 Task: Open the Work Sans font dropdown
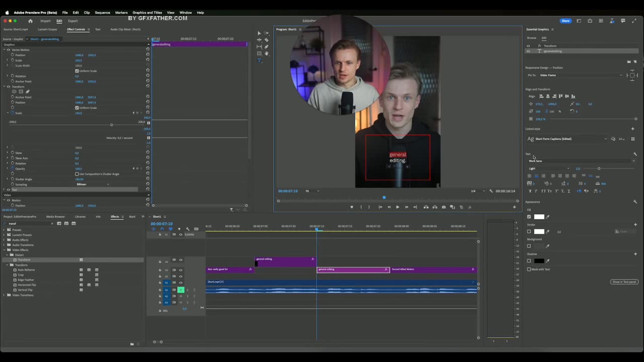coord(581,161)
